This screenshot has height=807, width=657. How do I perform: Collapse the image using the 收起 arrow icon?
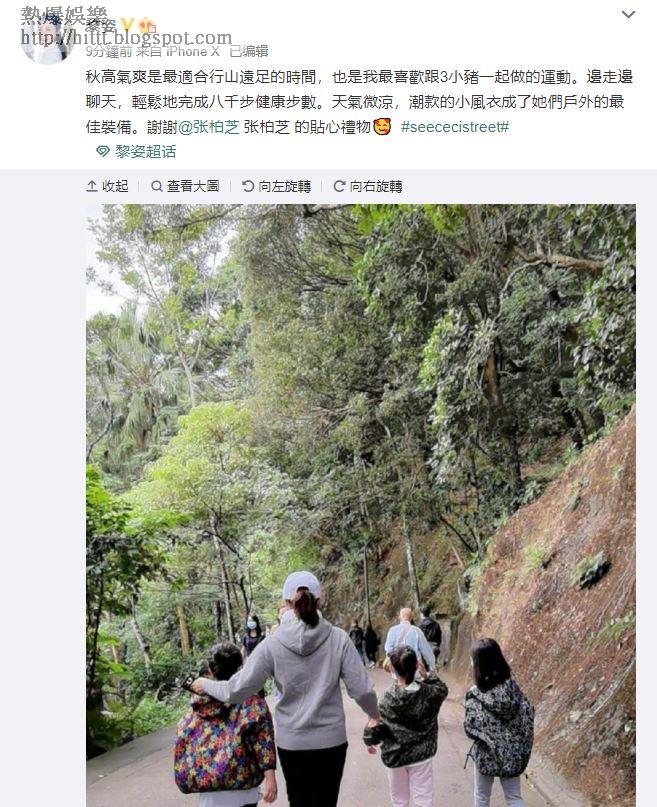point(92,186)
